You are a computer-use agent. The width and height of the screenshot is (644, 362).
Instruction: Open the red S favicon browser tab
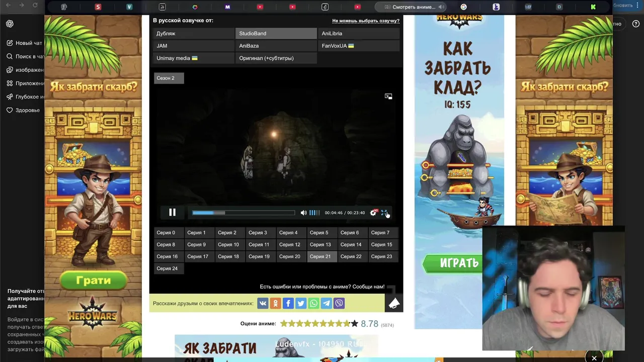(x=98, y=7)
